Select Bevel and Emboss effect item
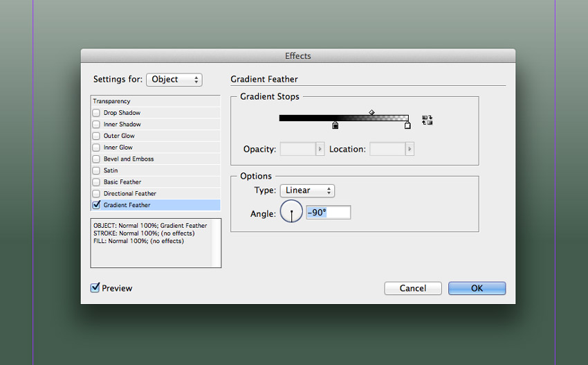 [129, 159]
